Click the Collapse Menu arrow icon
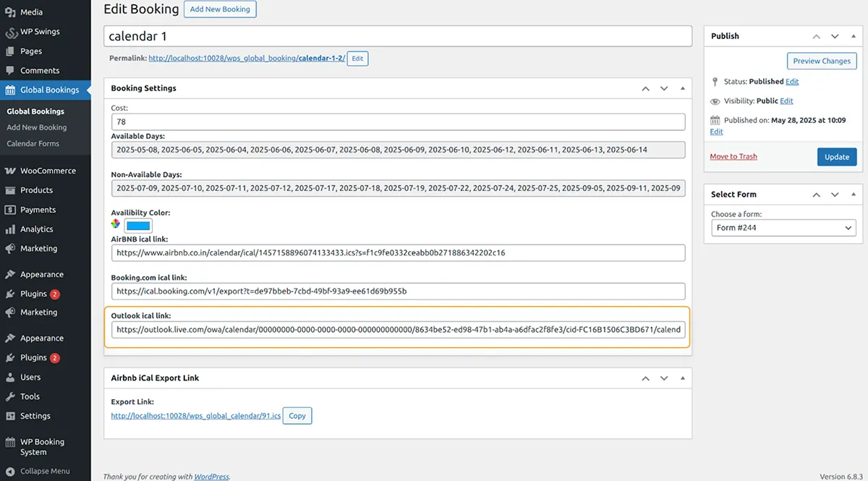This screenshot has height=481, width=868. (10, 471)
